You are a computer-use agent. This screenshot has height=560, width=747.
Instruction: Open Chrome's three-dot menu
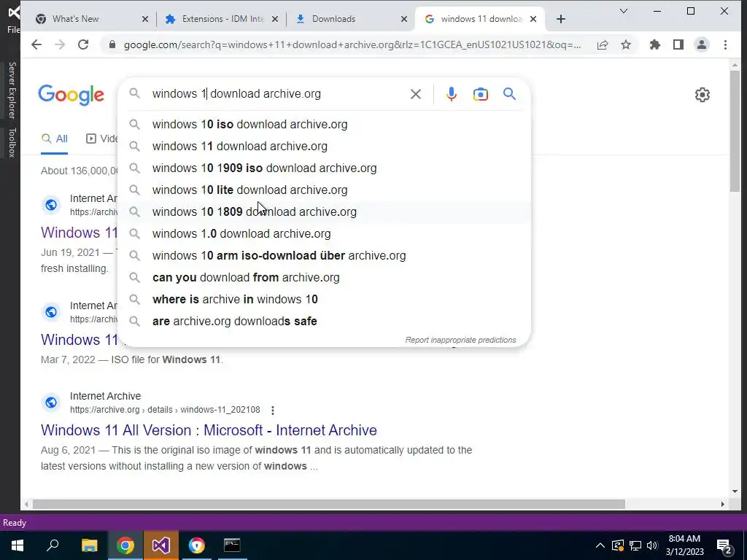tap(726, 44)
